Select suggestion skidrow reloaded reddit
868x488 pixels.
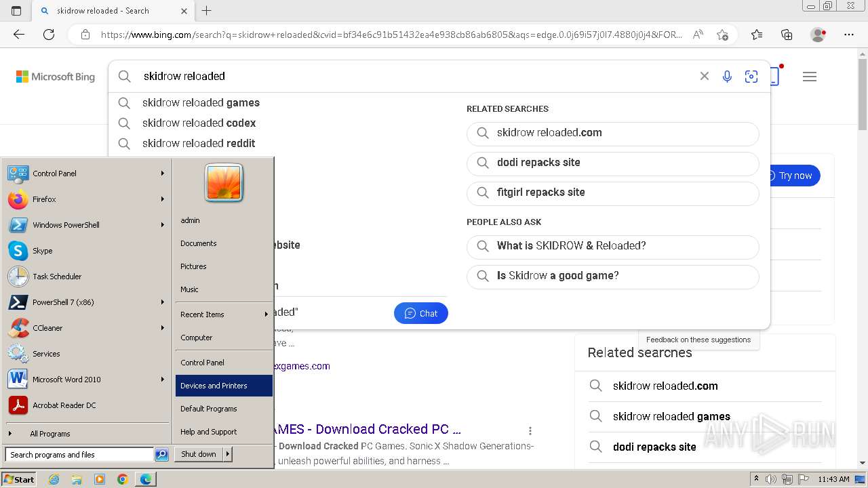(x=278, y=144)
